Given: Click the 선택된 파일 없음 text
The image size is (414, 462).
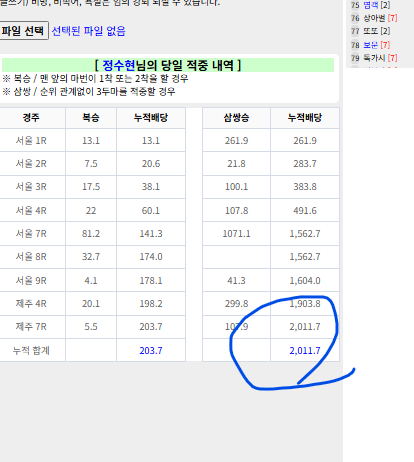Looking at the screenshot, I should pos(88,31).
